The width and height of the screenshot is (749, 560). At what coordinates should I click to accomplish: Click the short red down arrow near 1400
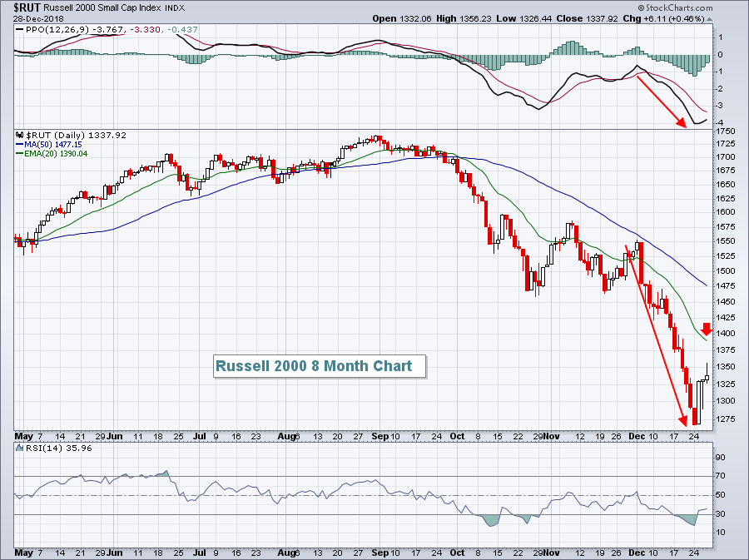[706, 328]
